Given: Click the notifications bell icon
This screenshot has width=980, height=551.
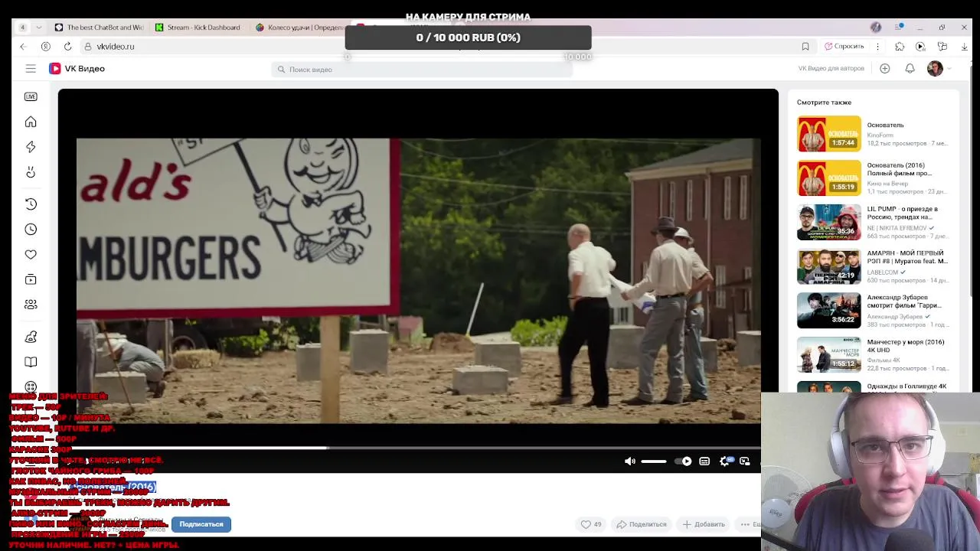Looking at the screenshot, I should pyautogui.click(x=910, y=68).
